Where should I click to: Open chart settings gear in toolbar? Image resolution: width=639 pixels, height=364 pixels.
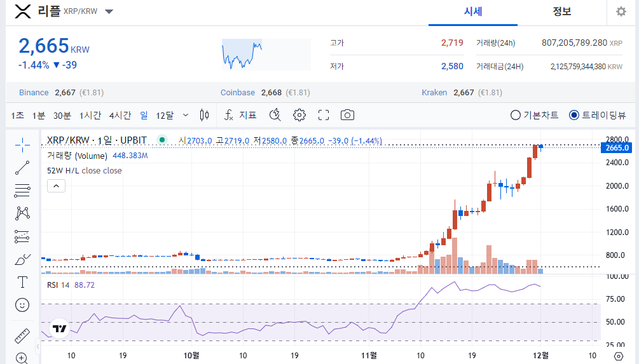coord(299,115)
